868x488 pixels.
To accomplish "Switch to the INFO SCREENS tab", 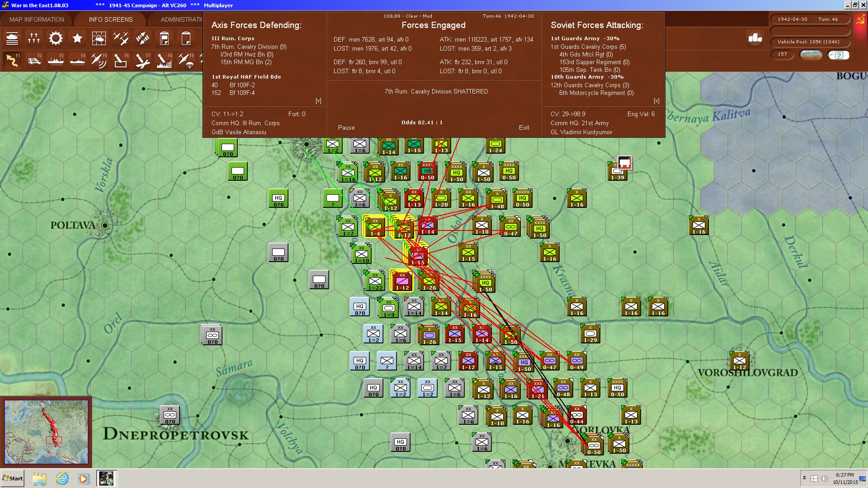I will (x=111, y=19).
